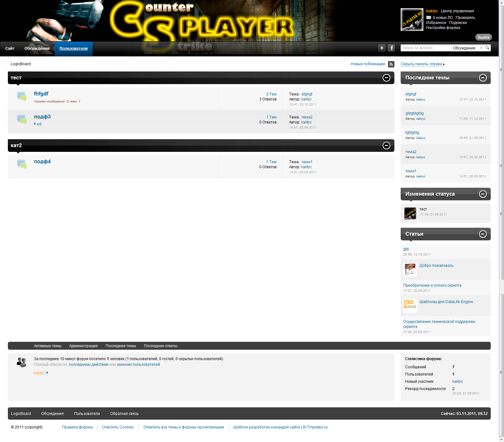Click kaktyc username in header
Viewport: 504px width, 442px height.
[432, 11]
